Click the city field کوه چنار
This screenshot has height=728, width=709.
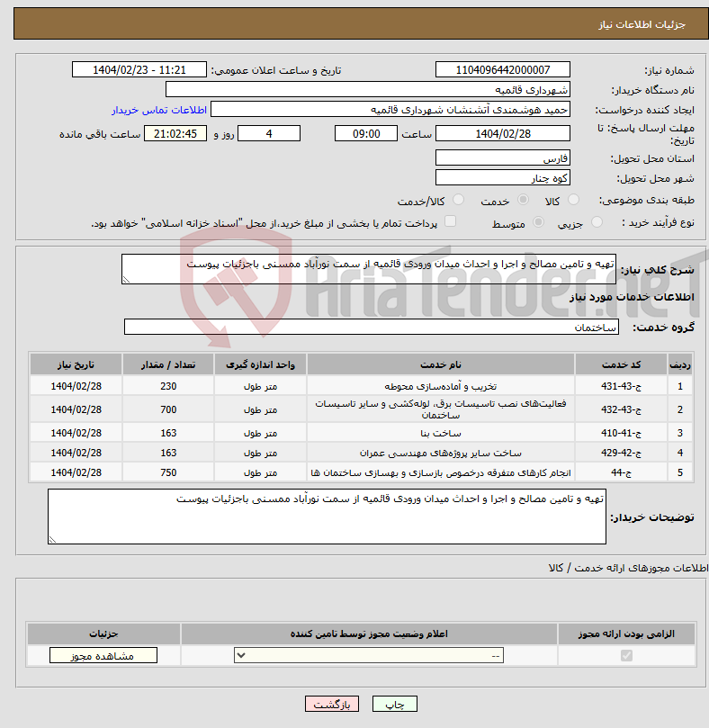[x=503, y=178]
